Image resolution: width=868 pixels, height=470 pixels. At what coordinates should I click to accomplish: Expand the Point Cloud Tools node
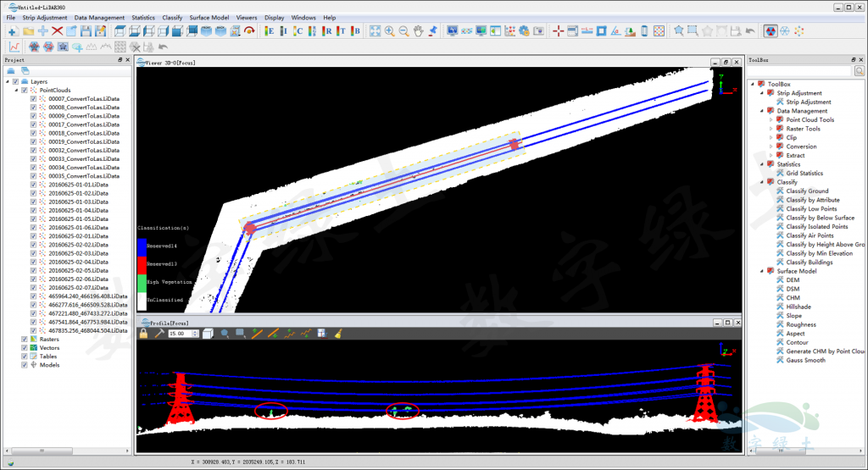[x=771, y=120]
